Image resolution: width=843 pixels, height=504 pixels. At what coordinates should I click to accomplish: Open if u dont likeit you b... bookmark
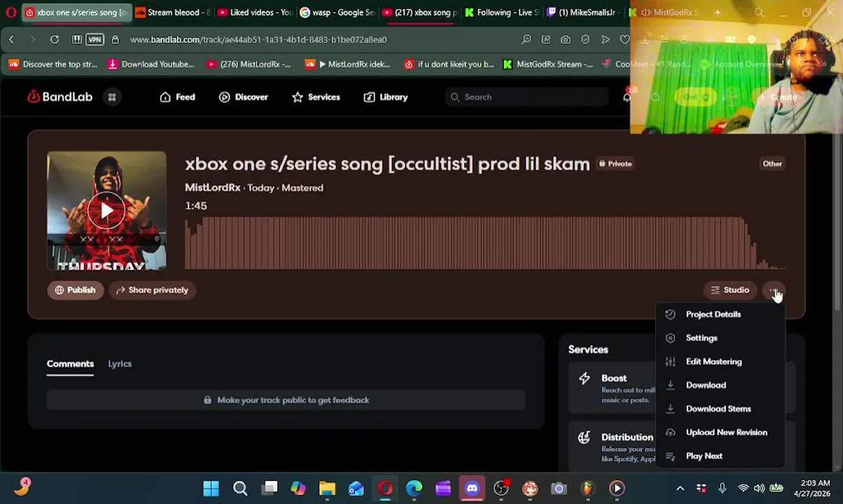tap(449, 64)
